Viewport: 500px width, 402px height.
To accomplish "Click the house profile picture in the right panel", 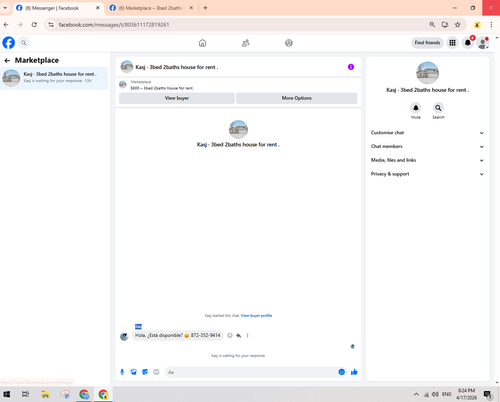I will tap(428, 73).
